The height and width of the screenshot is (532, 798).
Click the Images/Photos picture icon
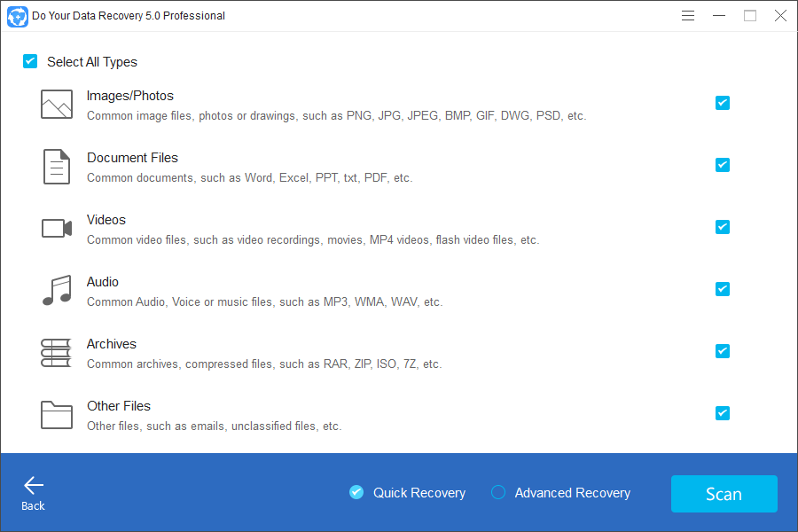(57, 105)
